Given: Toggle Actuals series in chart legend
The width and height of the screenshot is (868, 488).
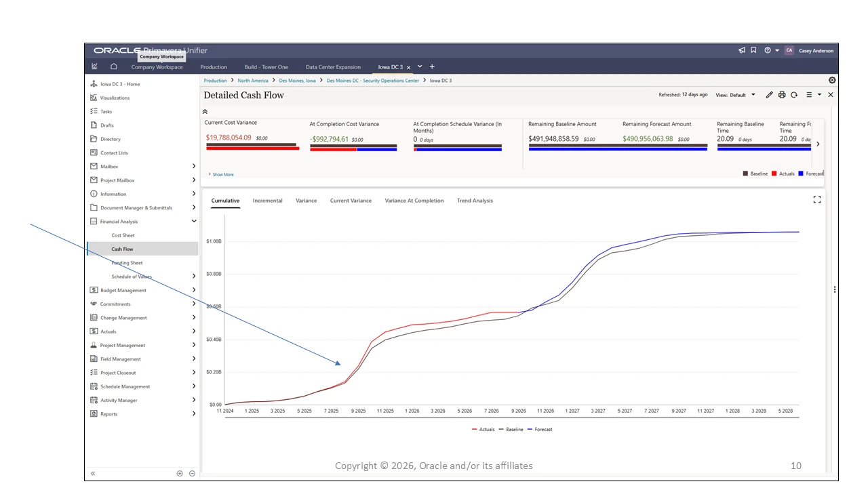Looking at the screenshot, I should coord(484,429).
